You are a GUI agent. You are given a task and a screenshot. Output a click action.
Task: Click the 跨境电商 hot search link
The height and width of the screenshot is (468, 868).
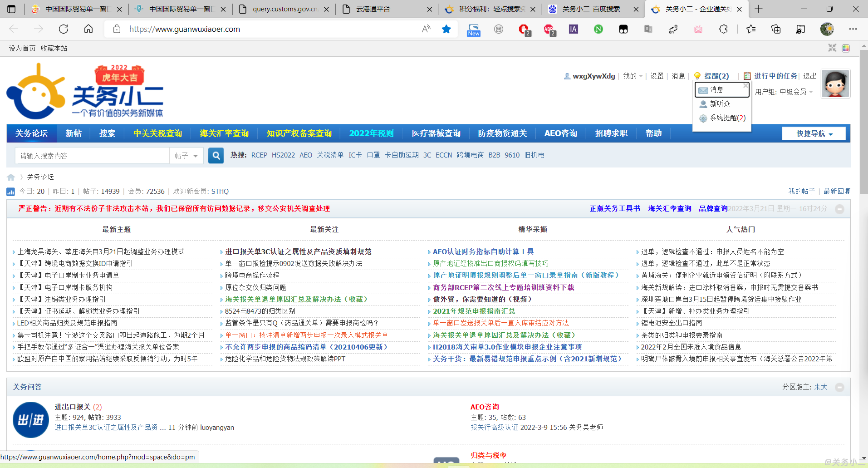pos(470,155)
